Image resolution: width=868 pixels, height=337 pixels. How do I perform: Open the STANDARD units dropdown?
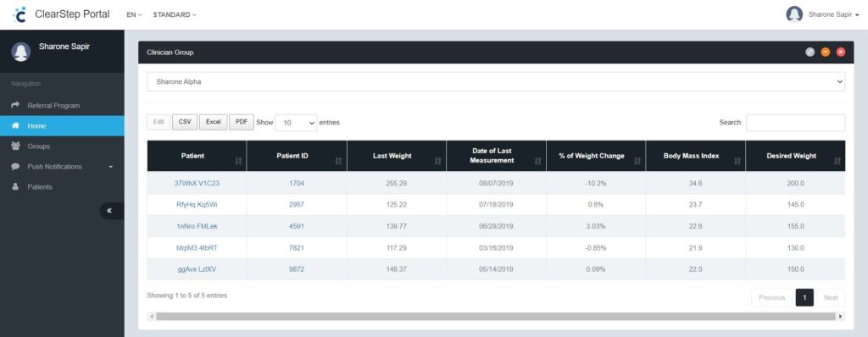pyautogui.click(x=175, y=15)
